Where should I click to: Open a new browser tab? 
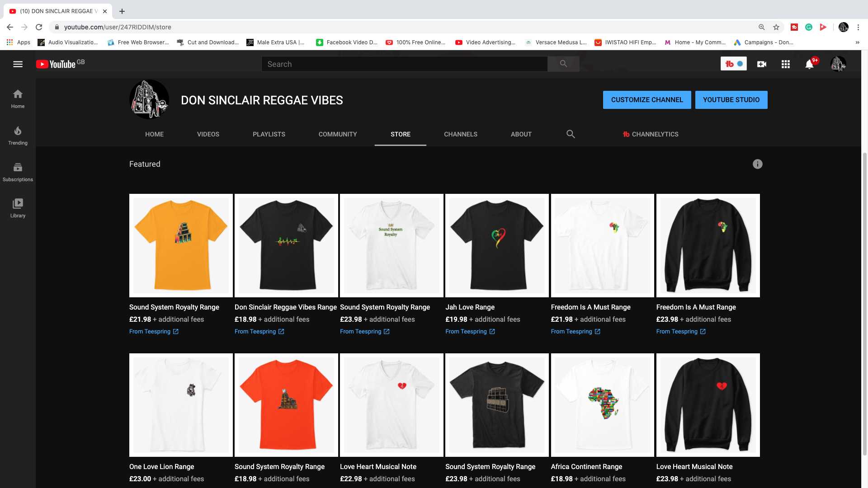[122, 11]
